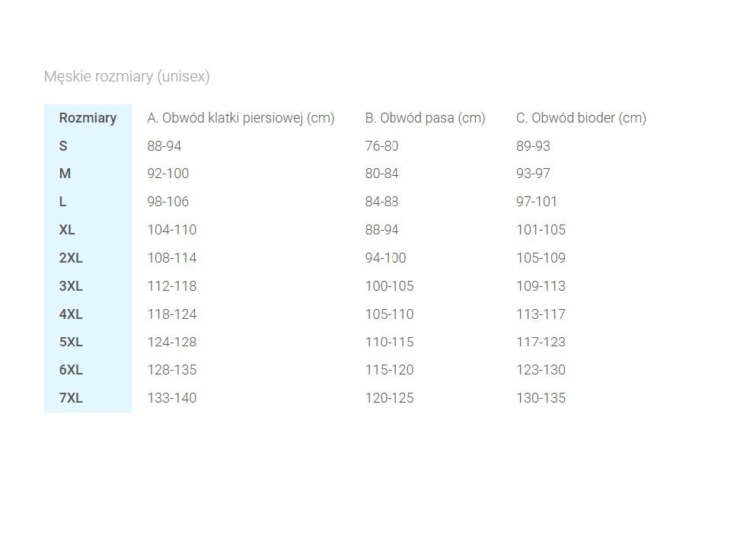Select the 'Rozmiary' column header

point(88,118)
